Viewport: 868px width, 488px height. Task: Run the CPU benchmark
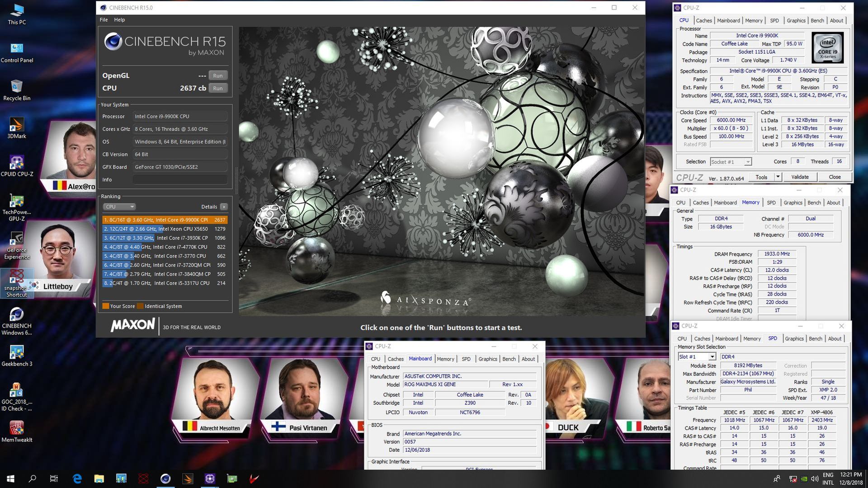point(218,88)
